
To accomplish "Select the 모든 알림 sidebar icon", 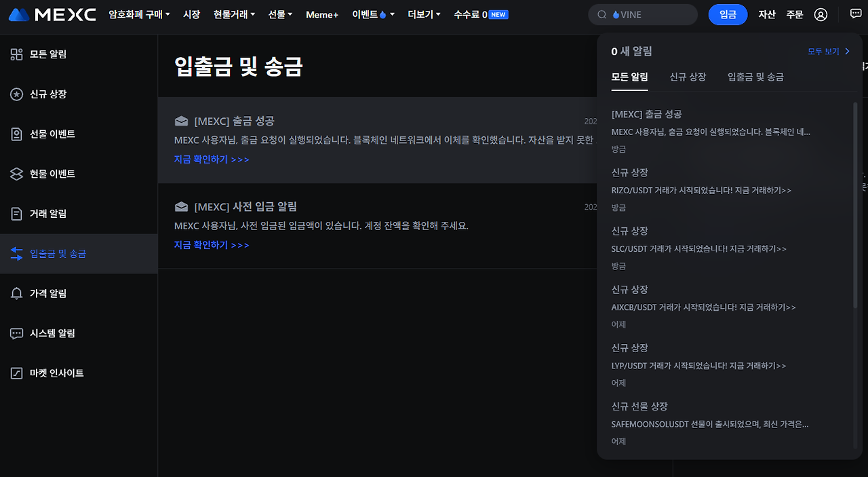I will click(16, 54).
